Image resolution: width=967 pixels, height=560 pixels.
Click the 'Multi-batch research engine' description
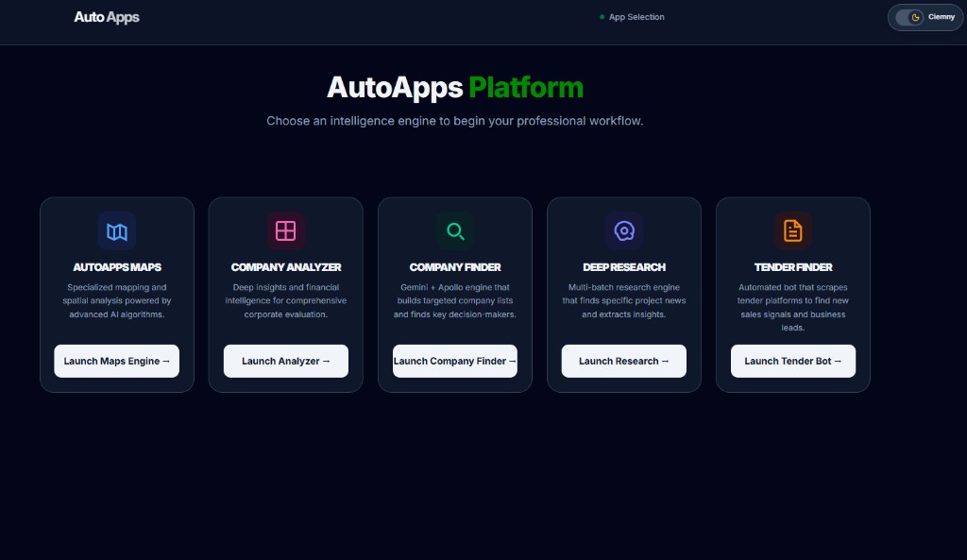[624, 301]
